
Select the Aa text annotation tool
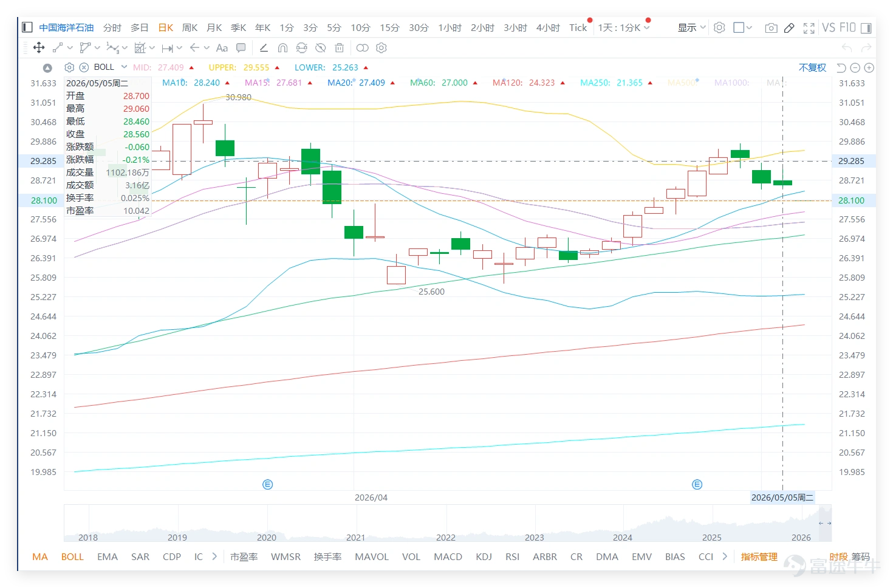coord(222,48)
